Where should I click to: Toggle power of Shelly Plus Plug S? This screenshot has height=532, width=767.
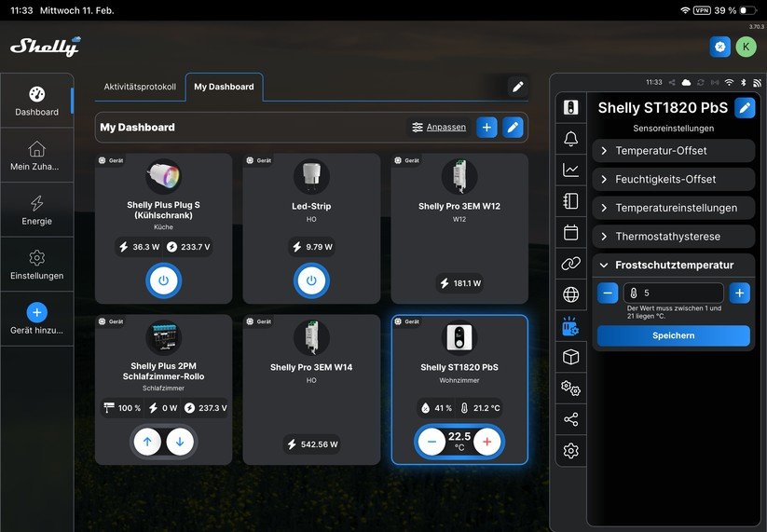(163, 280)
